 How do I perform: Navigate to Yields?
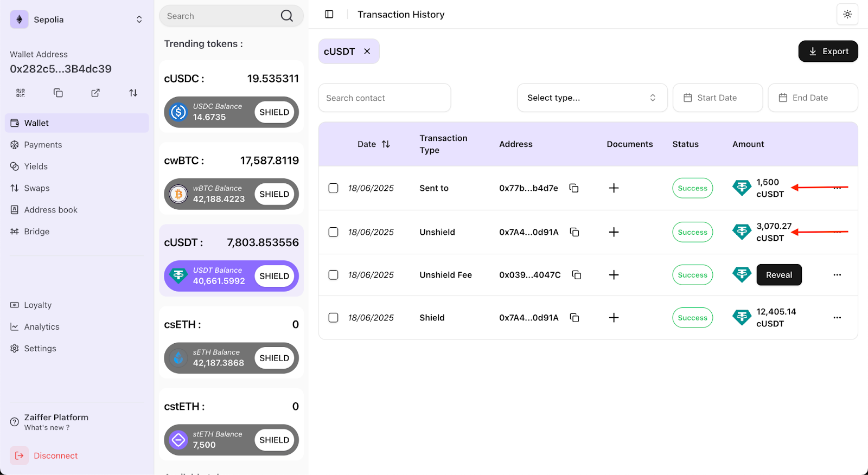pos(77,166)
